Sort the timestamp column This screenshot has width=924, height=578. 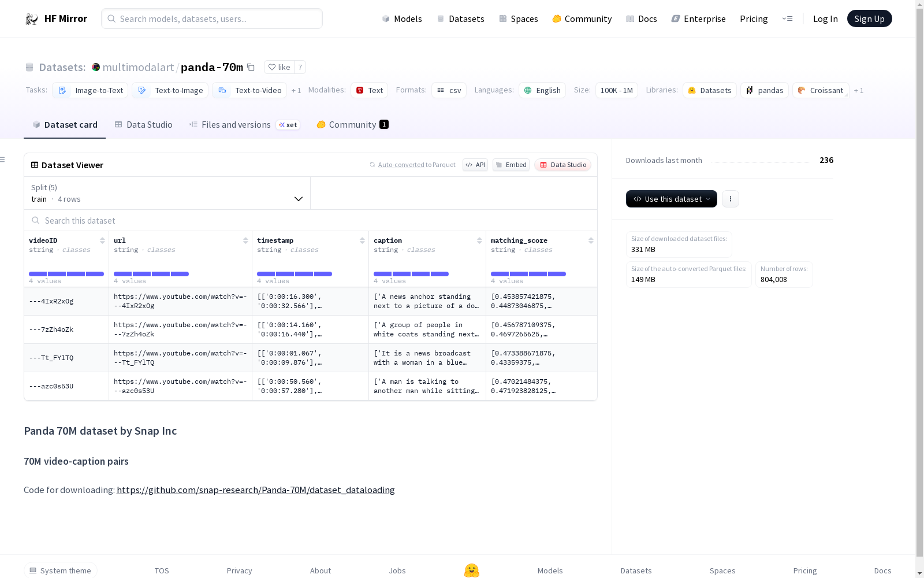pyautogui.click(x=362, y=240)
